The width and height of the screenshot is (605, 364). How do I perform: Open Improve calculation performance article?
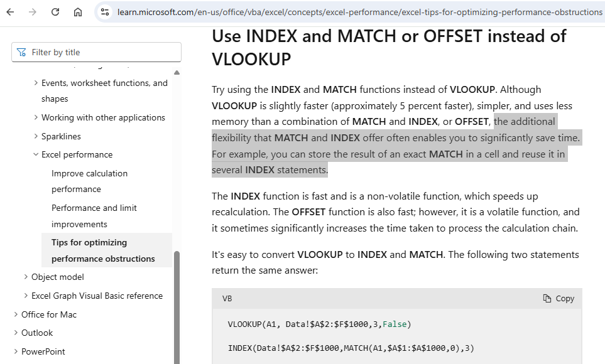pyautogui.click(x=89, y=181)
